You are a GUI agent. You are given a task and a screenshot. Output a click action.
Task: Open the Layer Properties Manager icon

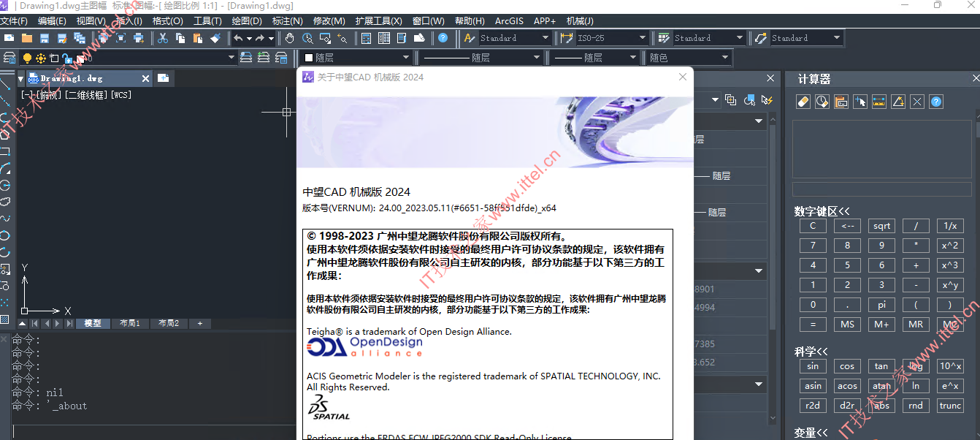coord(9,58)
